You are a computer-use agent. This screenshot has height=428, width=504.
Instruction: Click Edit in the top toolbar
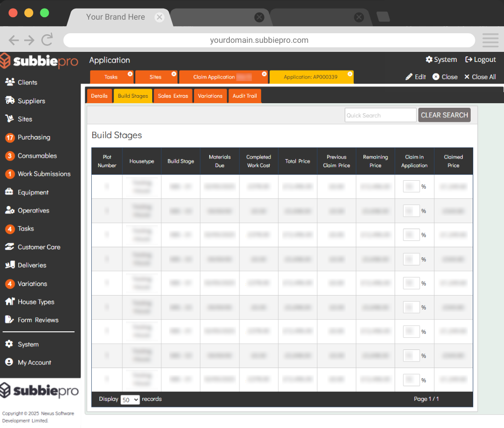(x=416, y=77)
